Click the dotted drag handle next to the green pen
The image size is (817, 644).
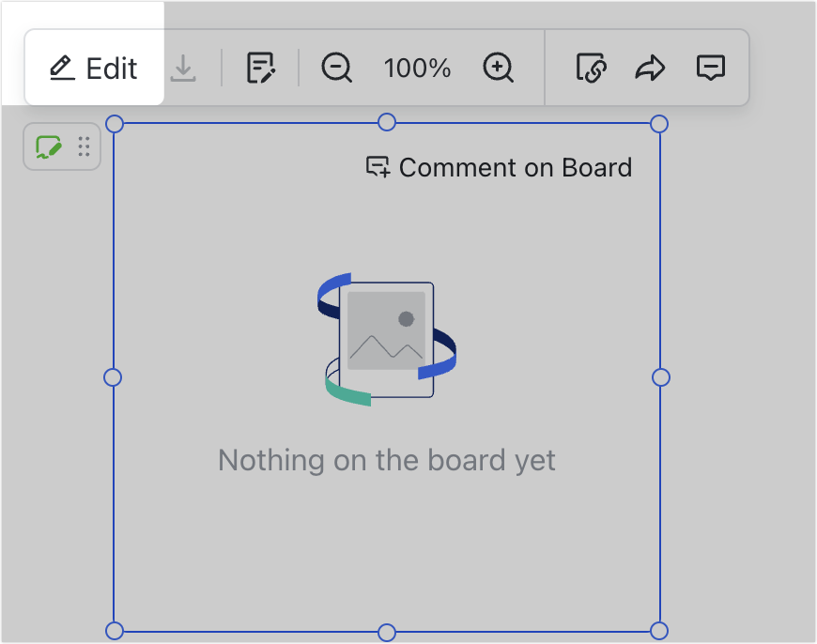(83, 146)
